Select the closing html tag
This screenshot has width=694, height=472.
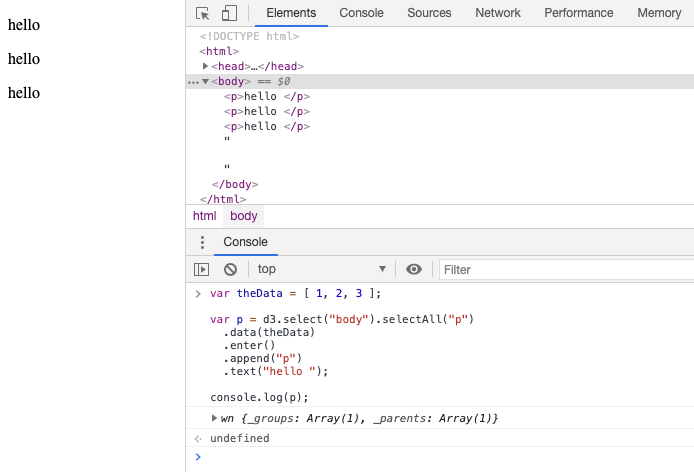tap(223, 199)
